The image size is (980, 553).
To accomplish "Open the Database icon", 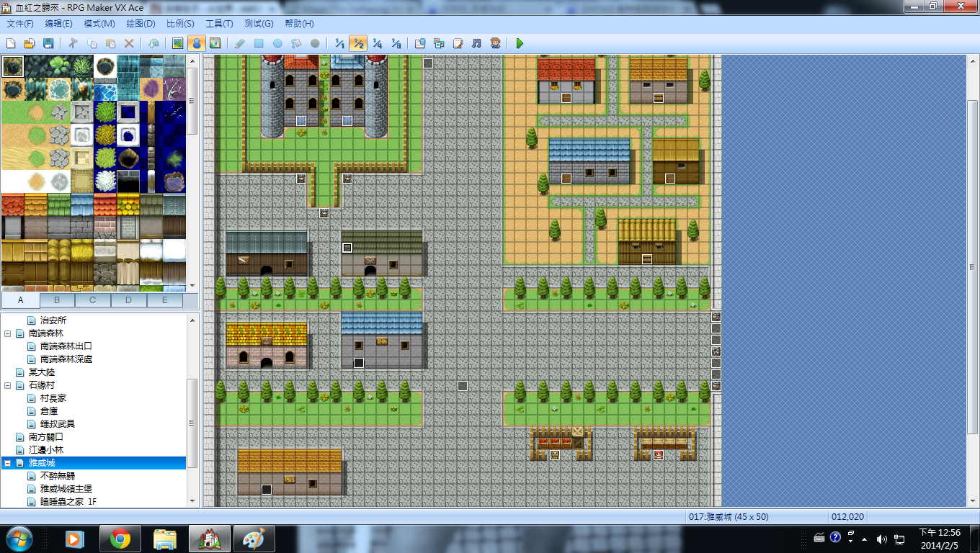I will tap(420, 43).
